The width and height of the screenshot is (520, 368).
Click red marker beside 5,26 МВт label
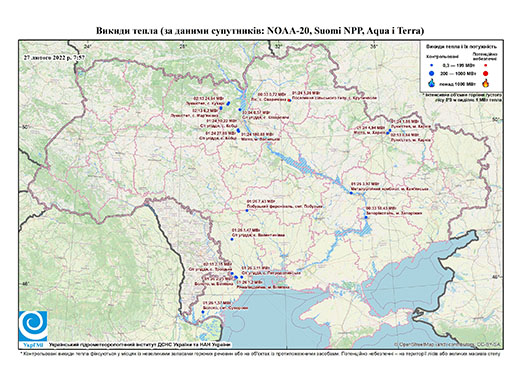click(x=289, y=100)
